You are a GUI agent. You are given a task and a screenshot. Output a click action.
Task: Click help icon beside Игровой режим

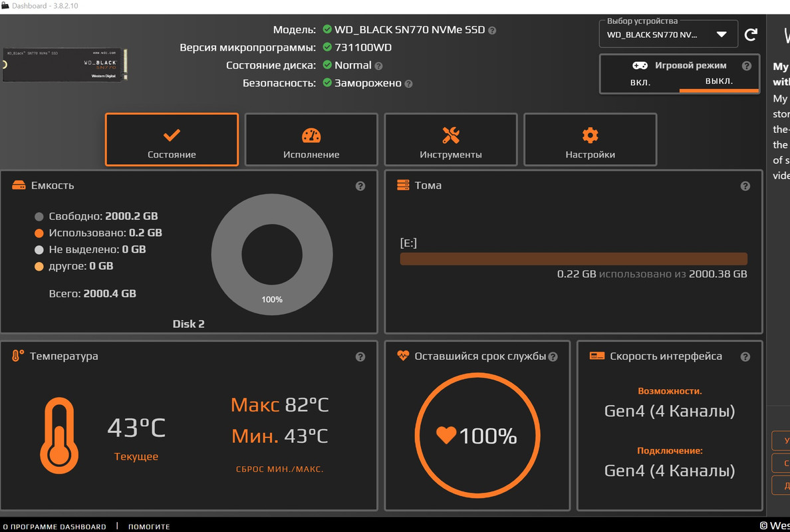[x=747, y=65]
